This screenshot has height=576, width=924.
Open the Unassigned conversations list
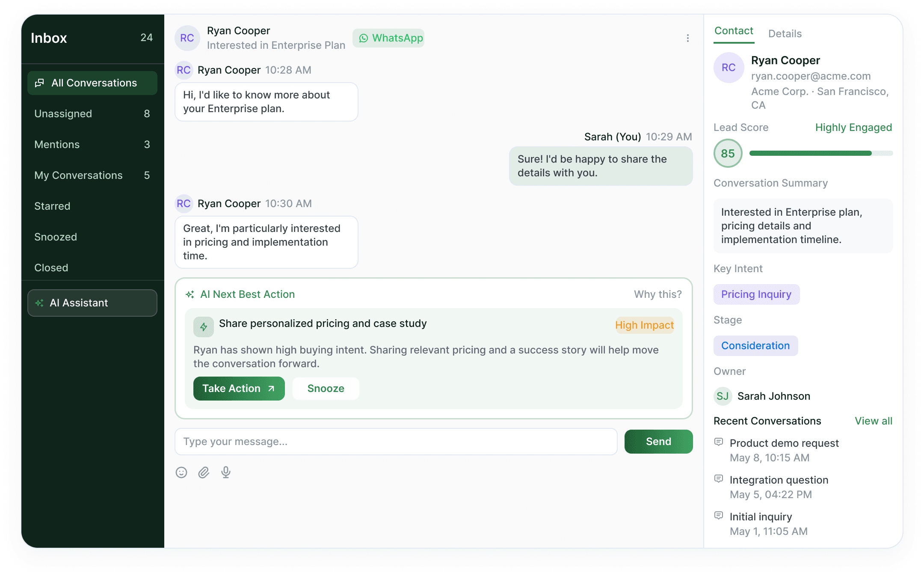pos(92,114)
